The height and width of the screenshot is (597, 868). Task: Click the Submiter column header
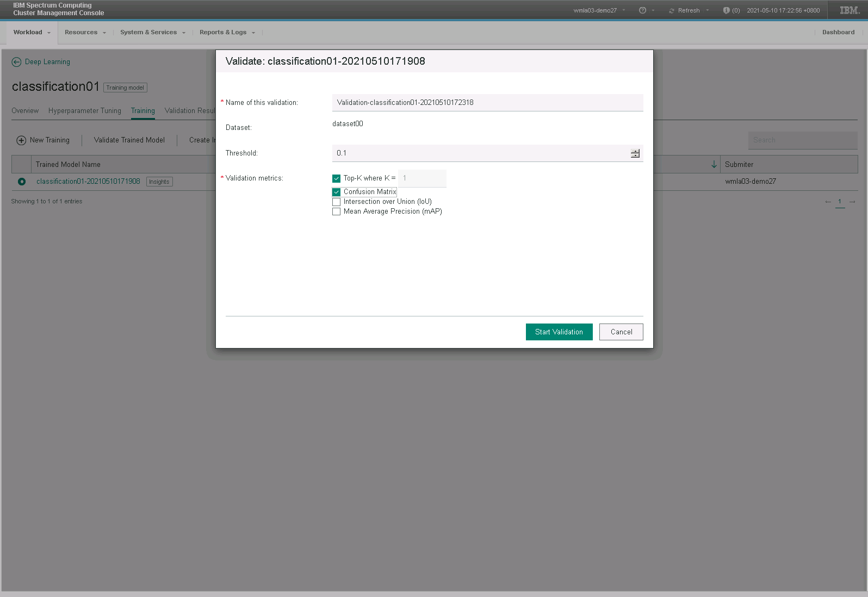(739, 165)
